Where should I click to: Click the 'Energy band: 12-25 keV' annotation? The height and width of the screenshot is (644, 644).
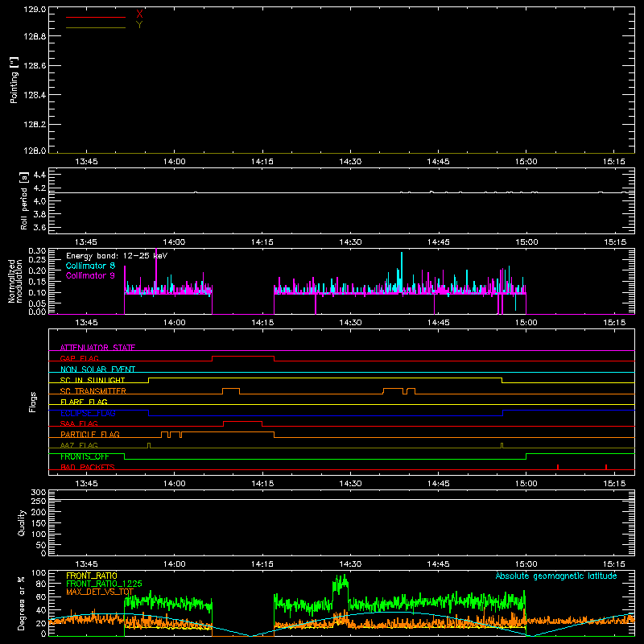coord(117,256)
